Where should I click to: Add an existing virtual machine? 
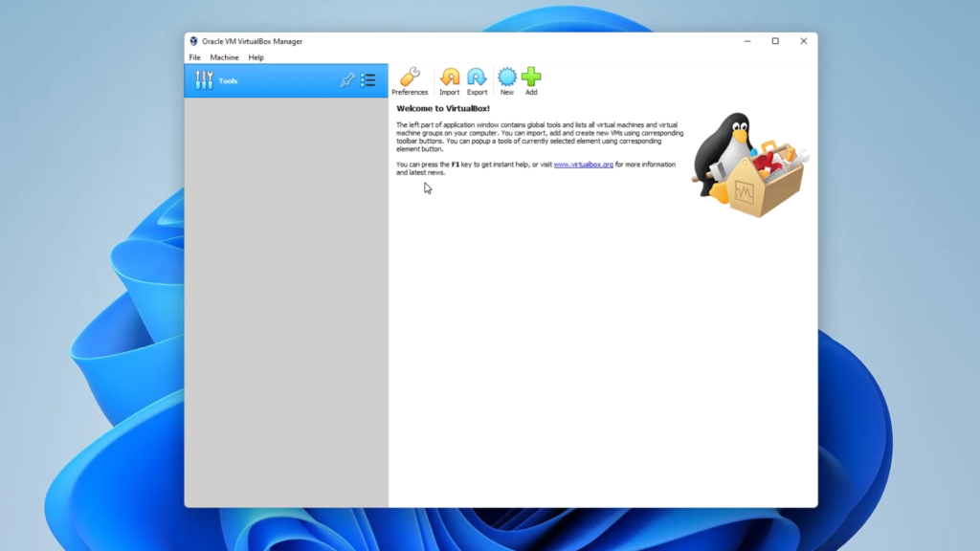[x=531, y=81]
